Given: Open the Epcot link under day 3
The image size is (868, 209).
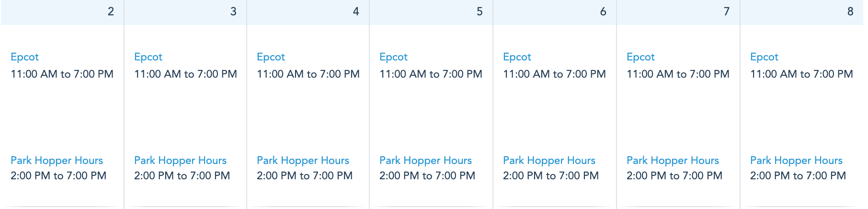Looking at the screenshot, I should [148, 57].
